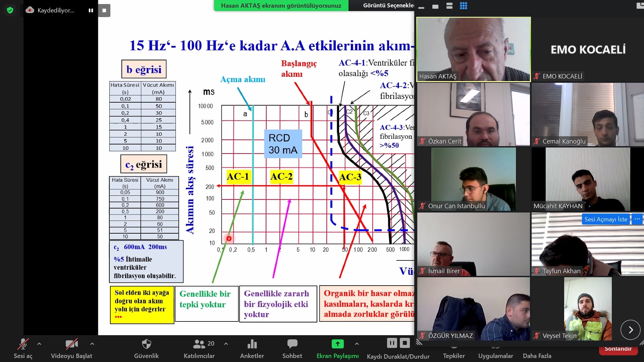Expand participants options arrow
Viewport: 644px width, 362px height.
click(226, 344)
